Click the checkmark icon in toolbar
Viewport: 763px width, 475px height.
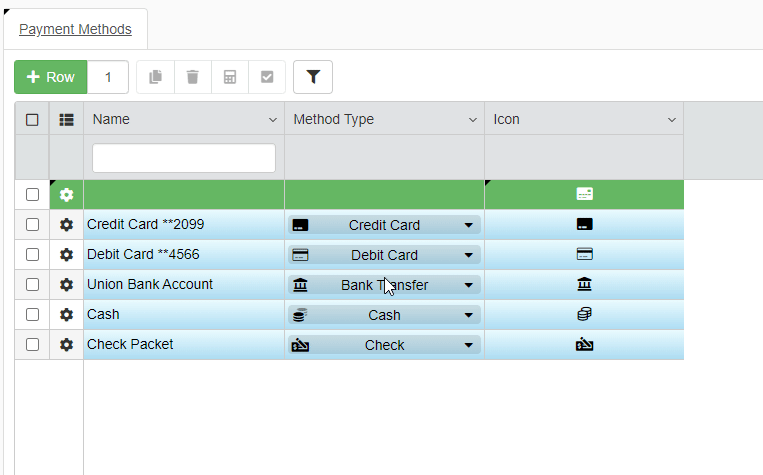coord(267,77)
